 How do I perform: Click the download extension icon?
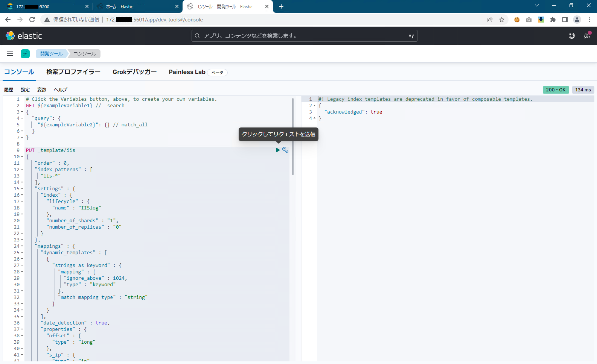[x=541, y=20]
